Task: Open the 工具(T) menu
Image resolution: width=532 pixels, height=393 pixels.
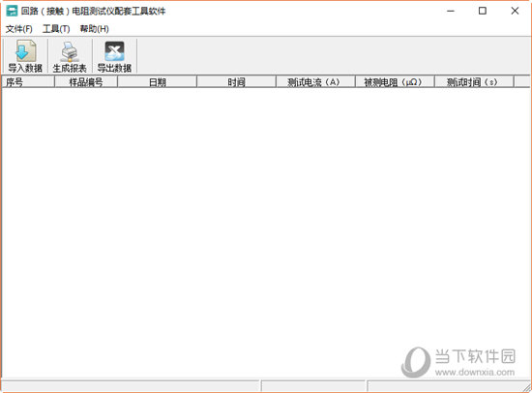Action: [56, 29]
